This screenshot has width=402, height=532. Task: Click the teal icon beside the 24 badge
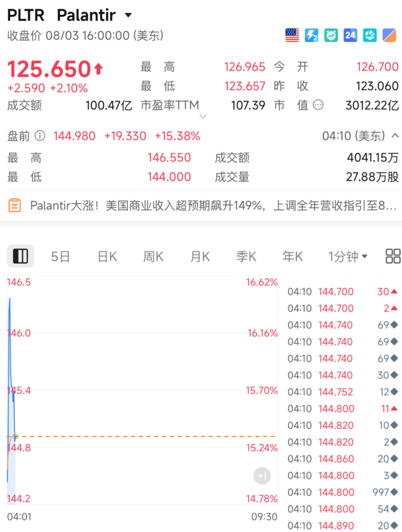coord(370,35)
